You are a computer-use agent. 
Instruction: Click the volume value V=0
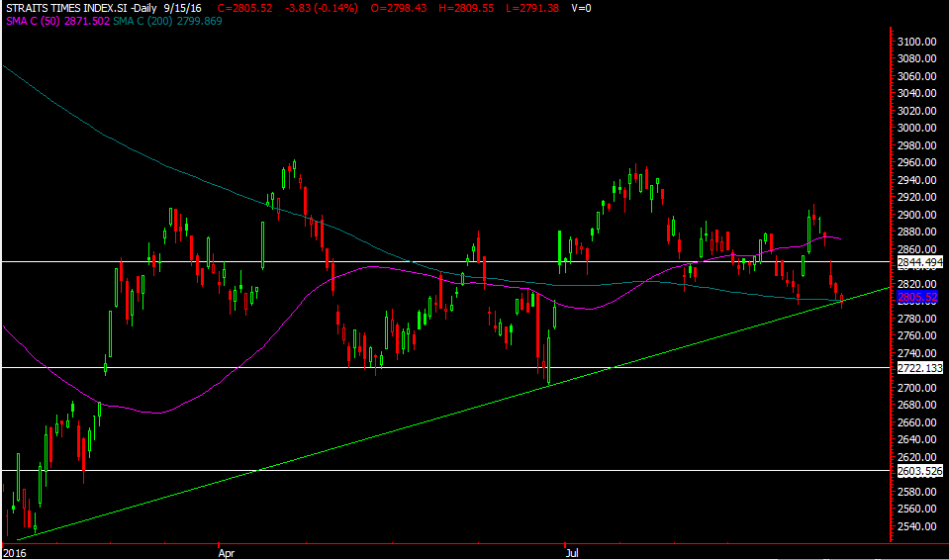[x=581, y=9]
